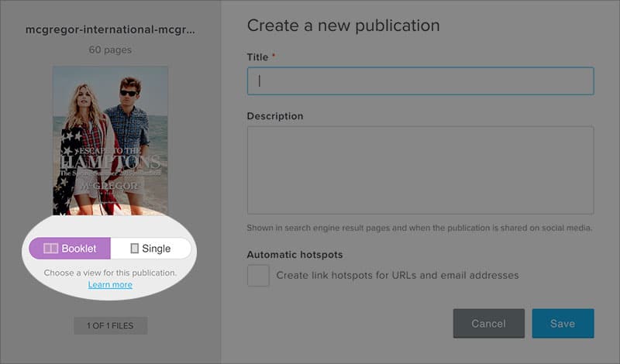Open the Learn more link
Viewport: 620px width, 364px height.
110,285
